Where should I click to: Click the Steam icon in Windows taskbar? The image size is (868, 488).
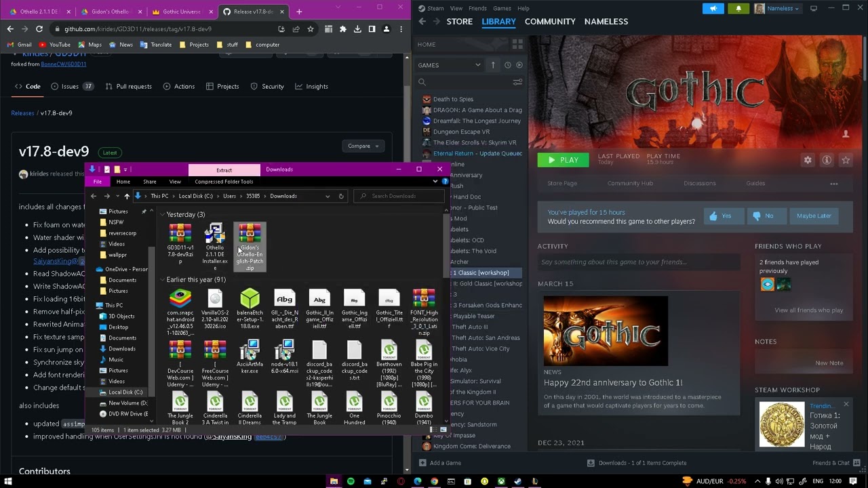[518, 481]
